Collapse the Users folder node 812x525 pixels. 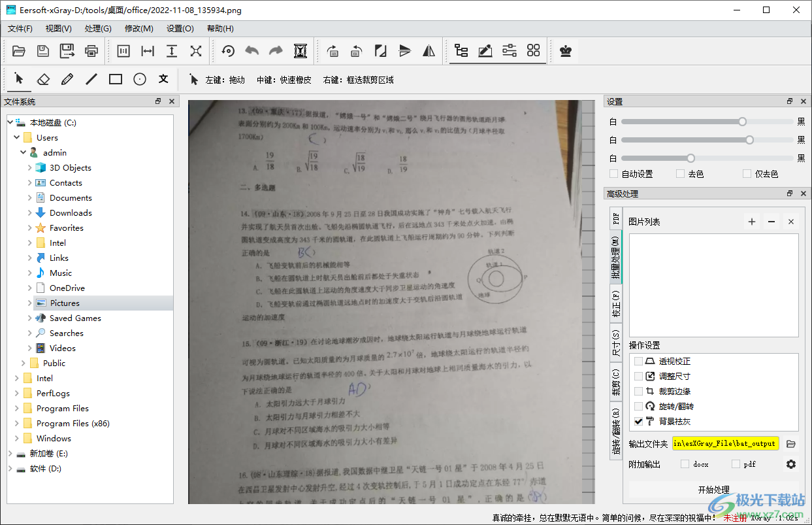(x=17, y=137)
